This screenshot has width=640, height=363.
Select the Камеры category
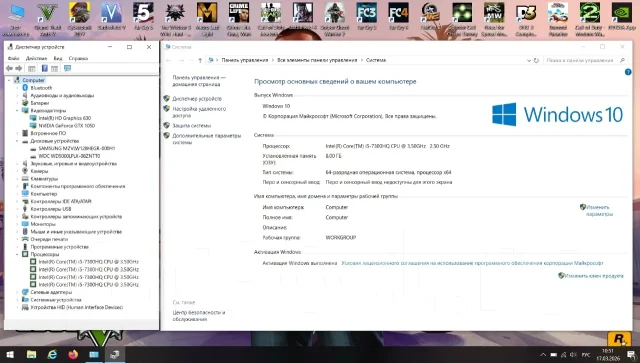coord(39,171)
